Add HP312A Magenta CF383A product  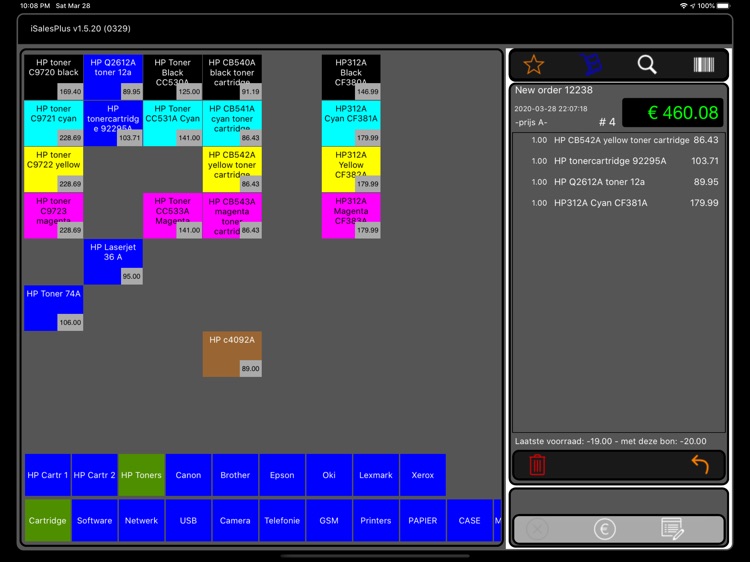[x=351, y=216]
